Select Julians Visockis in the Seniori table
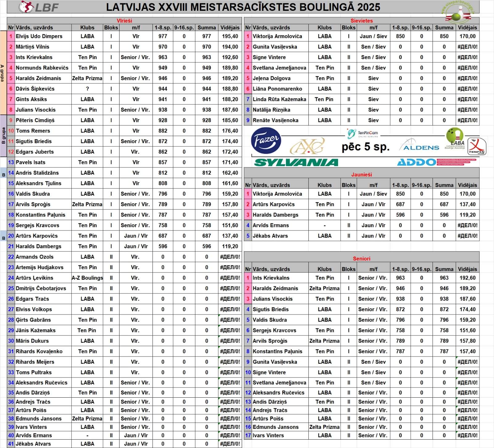Viewport: 494px width, 448px height. 280,299
